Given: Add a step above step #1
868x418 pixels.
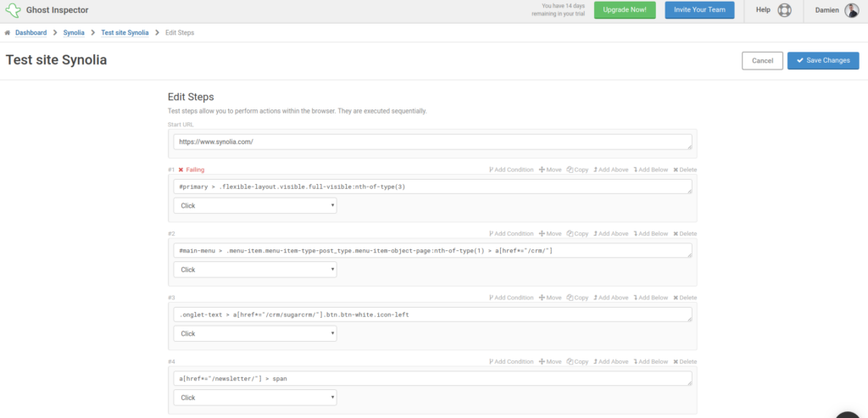Looking at the screenshot, I should (x=611, y=170).
